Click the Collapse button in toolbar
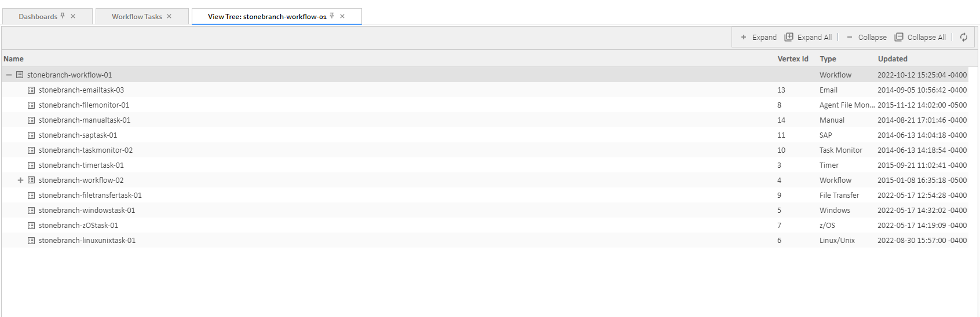 coord(866,37)
